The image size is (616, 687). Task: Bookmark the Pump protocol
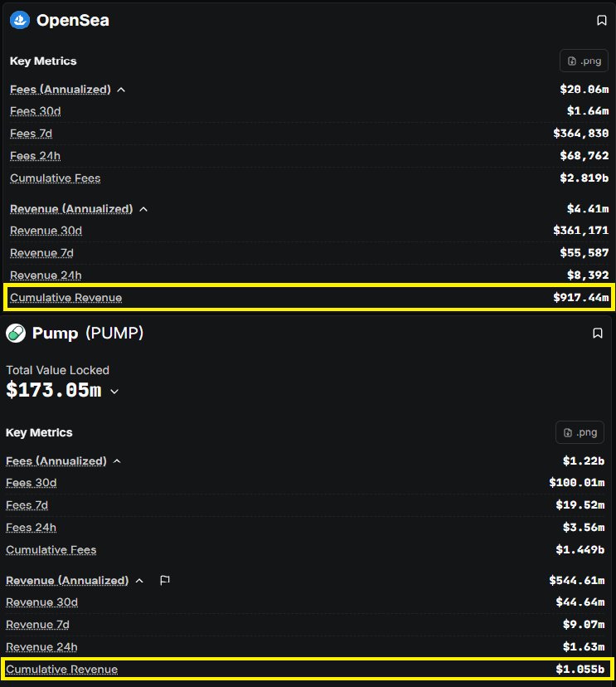598,334
